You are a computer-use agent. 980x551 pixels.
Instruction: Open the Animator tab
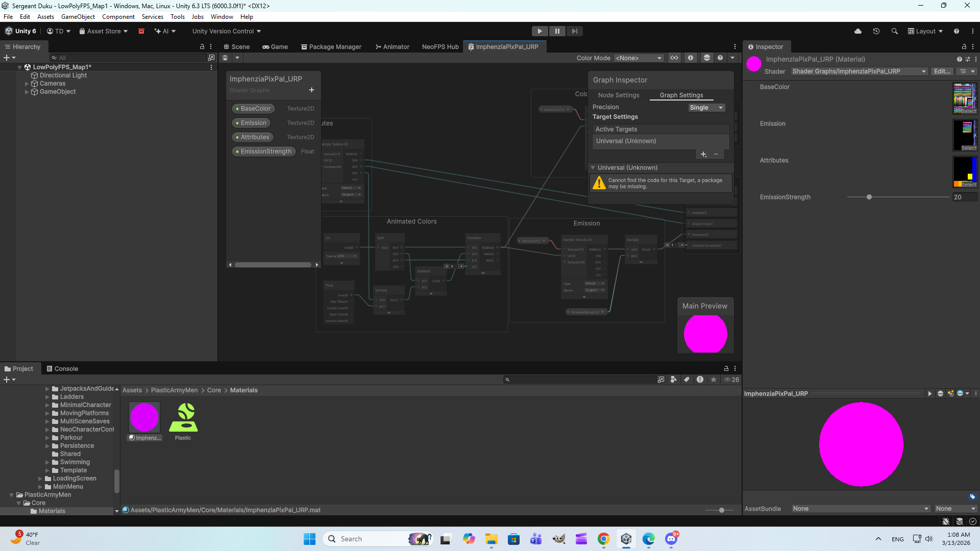point(393,46)
